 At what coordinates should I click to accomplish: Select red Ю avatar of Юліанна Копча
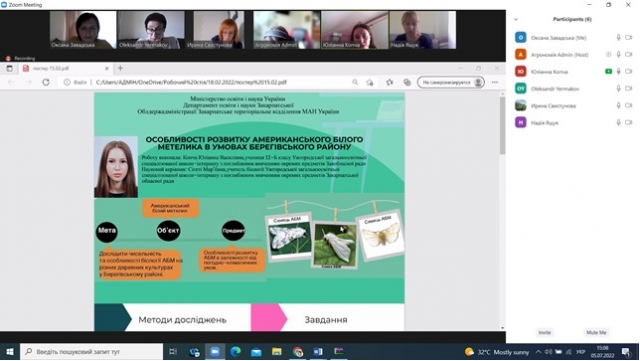tap(520, 71)
